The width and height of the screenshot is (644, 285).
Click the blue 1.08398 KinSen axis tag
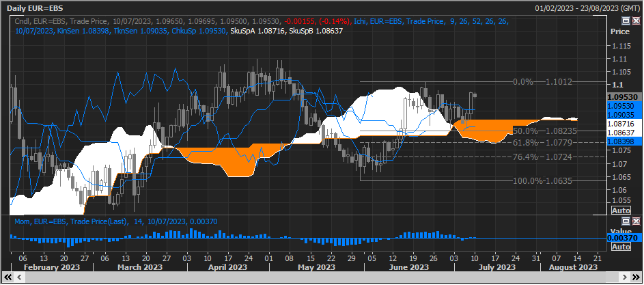point(624,141)
